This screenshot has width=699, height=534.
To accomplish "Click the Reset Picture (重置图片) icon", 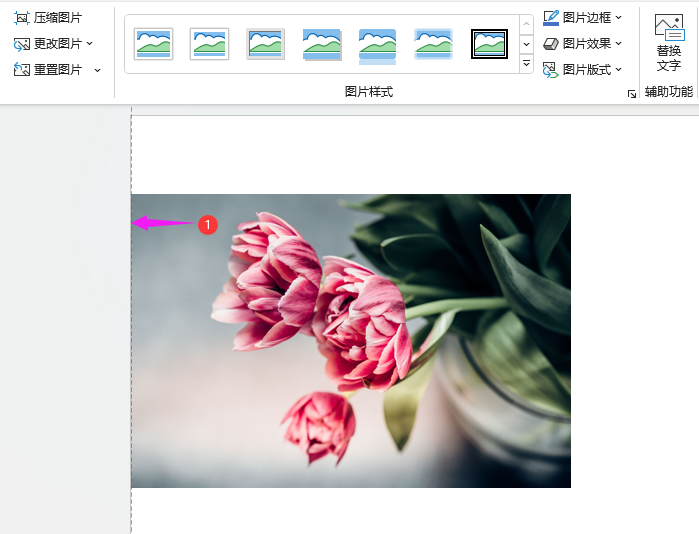I will (21, 70).
